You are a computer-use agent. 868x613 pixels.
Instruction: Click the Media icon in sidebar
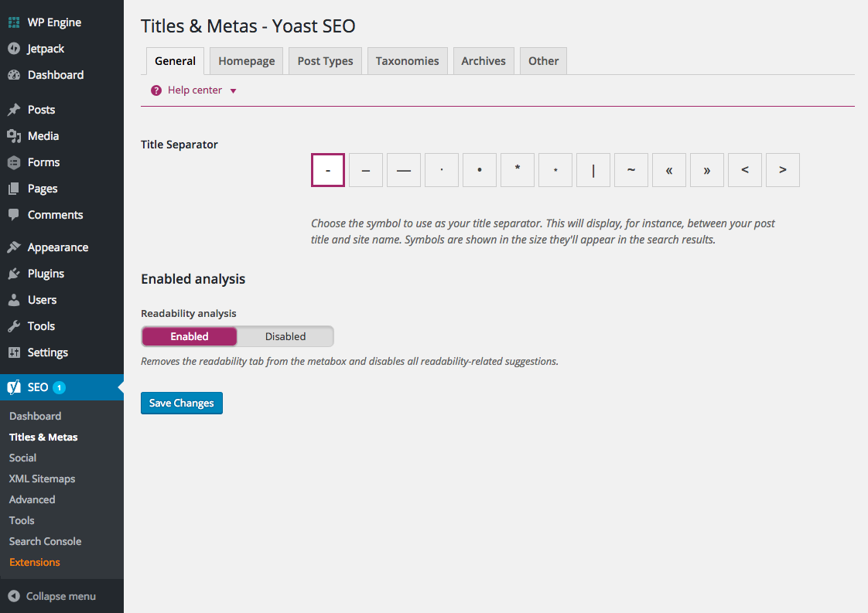point(14,136)
